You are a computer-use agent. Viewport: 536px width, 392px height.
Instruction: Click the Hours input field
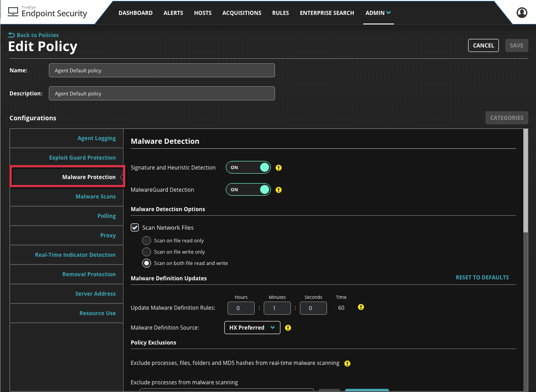pos(241,308)
